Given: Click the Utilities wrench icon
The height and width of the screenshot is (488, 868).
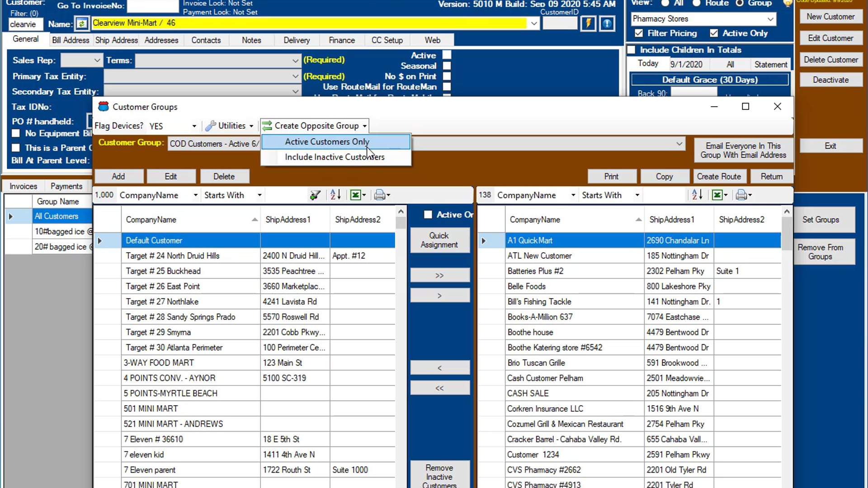Looking at the screenshot, I should click(210, 126).
